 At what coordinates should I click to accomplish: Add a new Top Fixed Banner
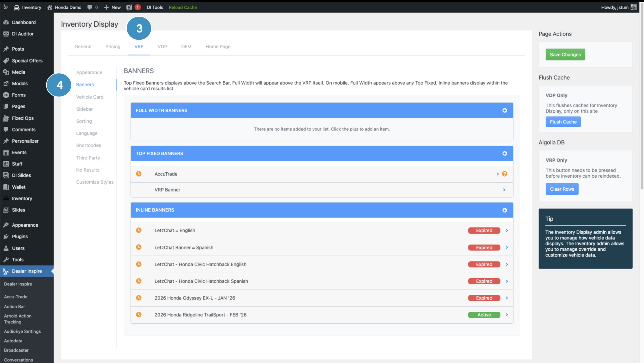505,153
